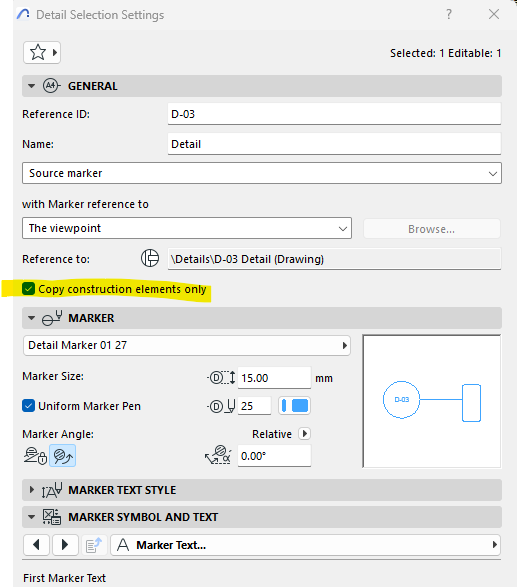Click the with Marker reference to label

pyautogui.click(x=85, y=204)
